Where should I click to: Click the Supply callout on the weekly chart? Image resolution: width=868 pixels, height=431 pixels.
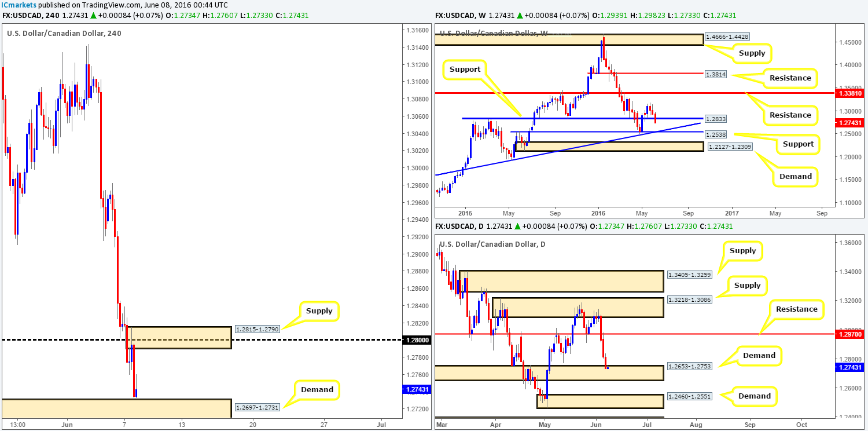tap(752, 53)
